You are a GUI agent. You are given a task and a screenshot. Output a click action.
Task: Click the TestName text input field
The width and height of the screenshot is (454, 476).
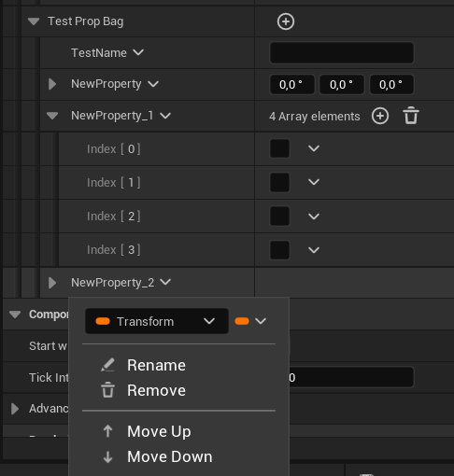[342, 52]
